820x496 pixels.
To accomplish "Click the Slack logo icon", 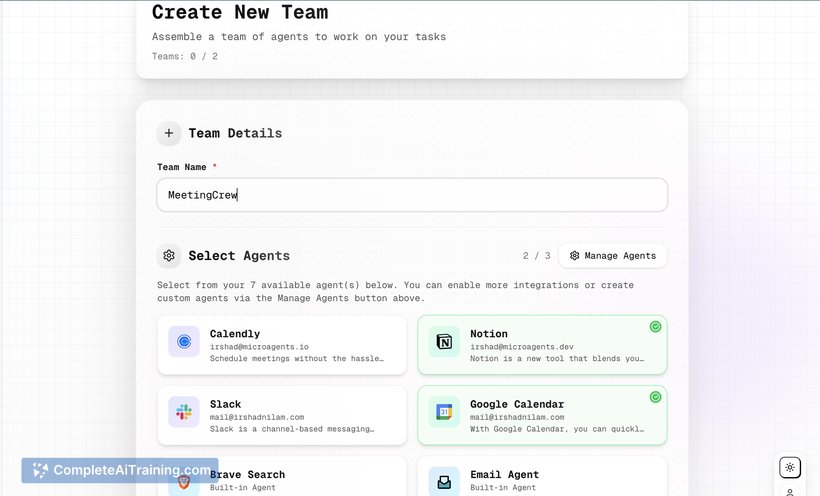I will point(184,412).
